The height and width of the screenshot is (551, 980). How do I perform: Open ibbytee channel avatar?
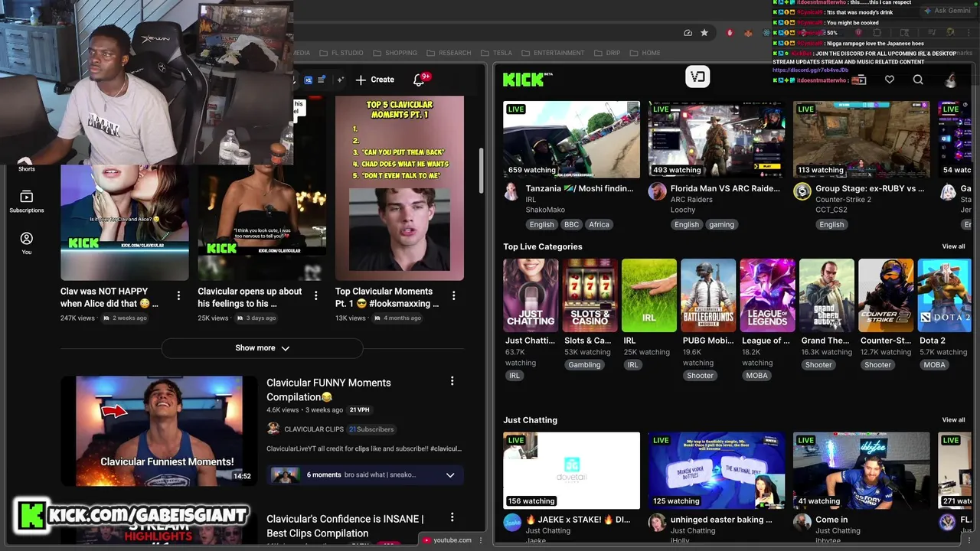(802, 523)
